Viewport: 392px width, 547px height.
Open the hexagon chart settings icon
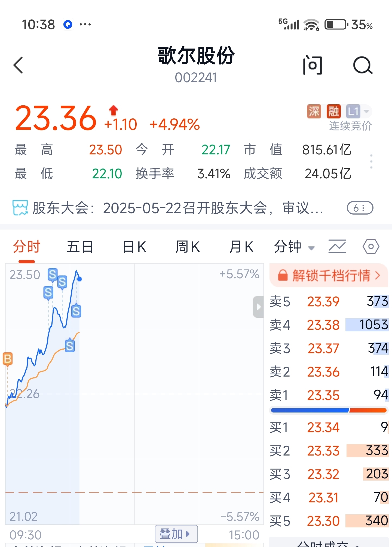371,246
